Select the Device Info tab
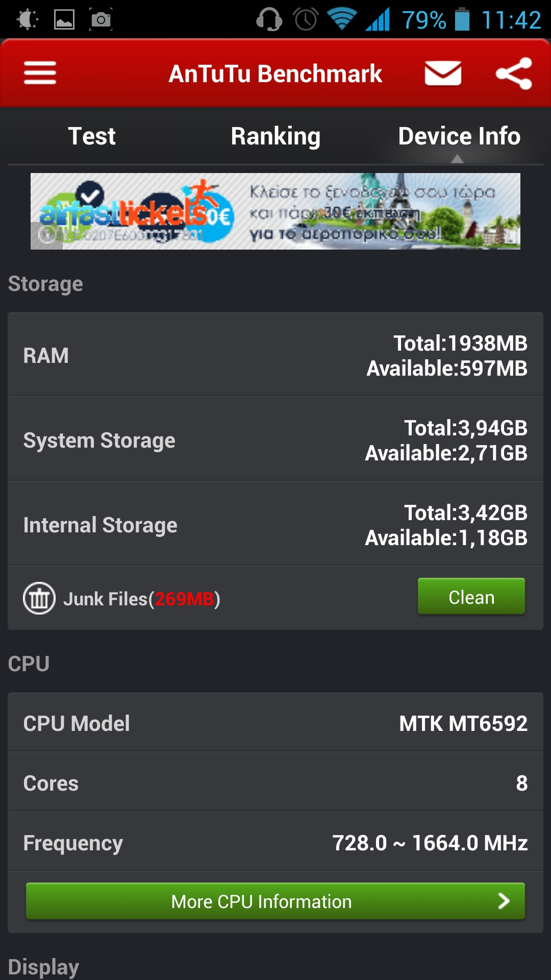 pyautogui.click(x=459, y=136)
